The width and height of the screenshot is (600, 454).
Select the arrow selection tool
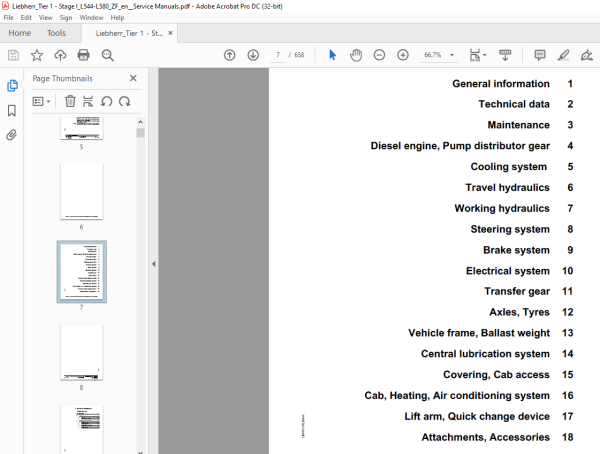(333, 55)
